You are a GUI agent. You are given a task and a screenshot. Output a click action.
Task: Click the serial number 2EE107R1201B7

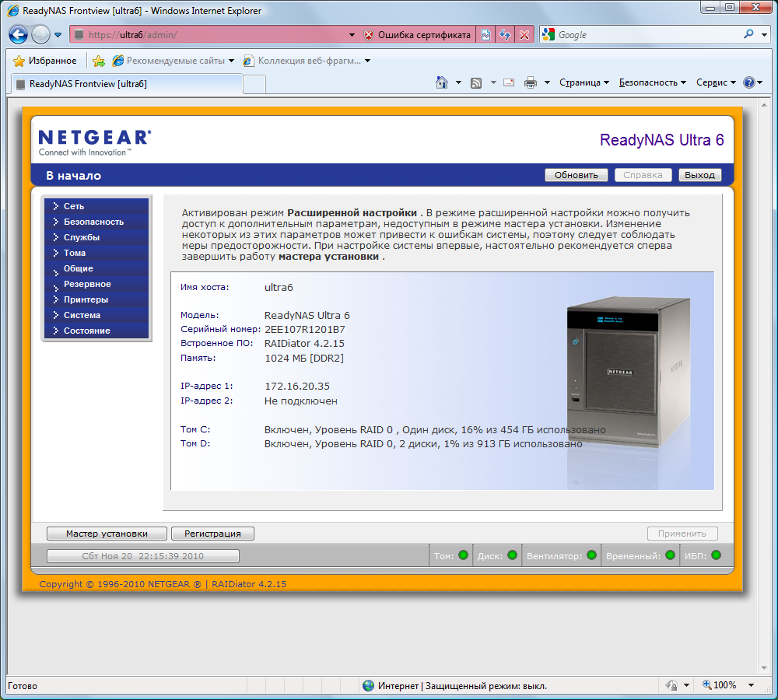305,330
